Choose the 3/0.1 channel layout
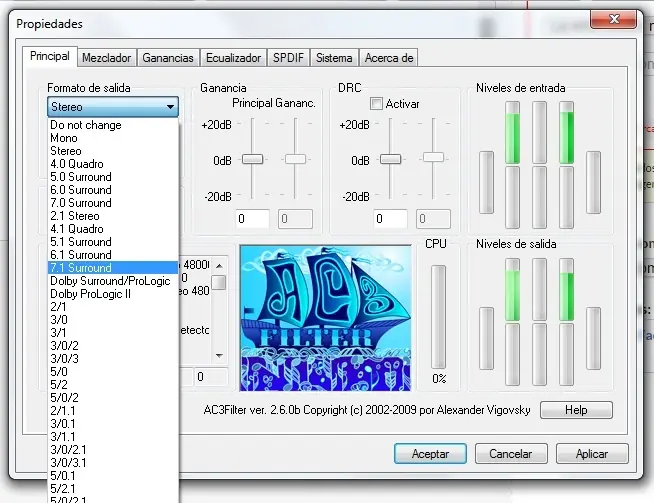Screen dimensions: 654x503 (113, 424)
